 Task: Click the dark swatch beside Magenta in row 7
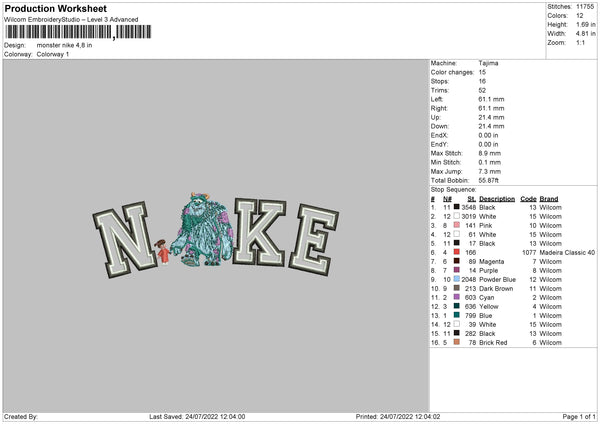tap(457, 261)
